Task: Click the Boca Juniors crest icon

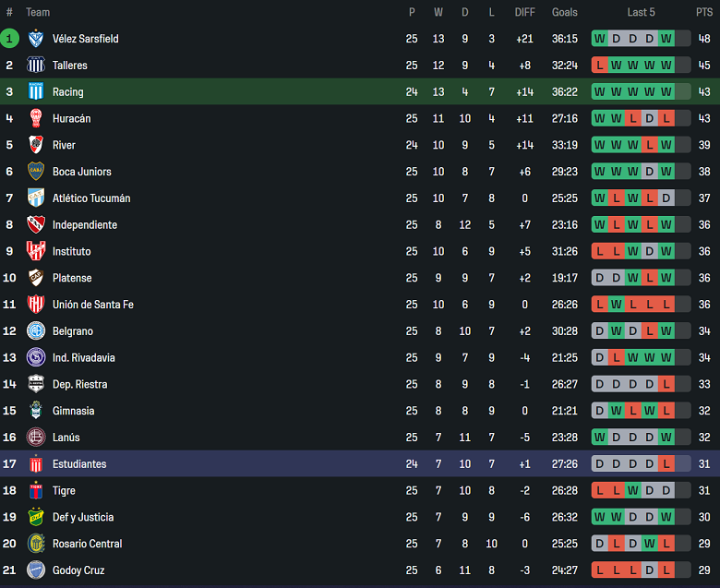Action: [x=36, y=172]
